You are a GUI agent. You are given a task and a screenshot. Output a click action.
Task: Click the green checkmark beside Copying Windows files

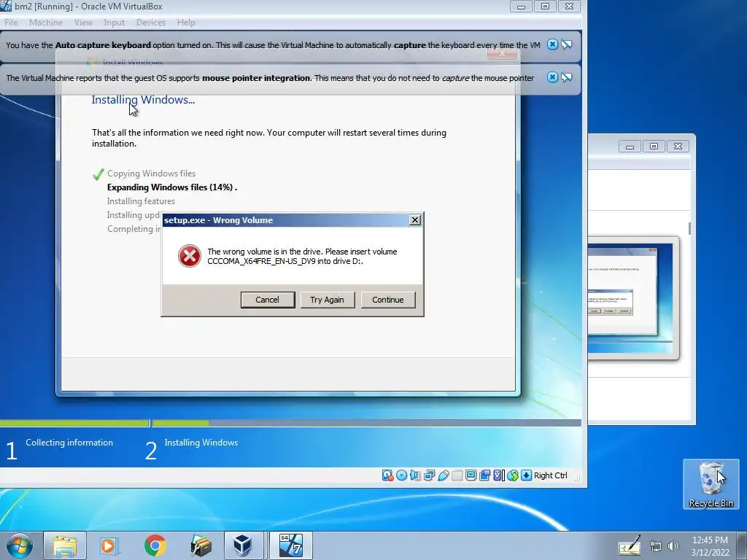[98, 174]
